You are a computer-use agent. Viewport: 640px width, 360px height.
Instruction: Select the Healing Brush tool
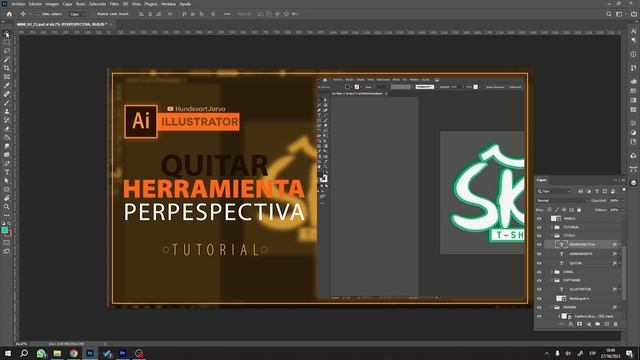(x=7, y=94)
